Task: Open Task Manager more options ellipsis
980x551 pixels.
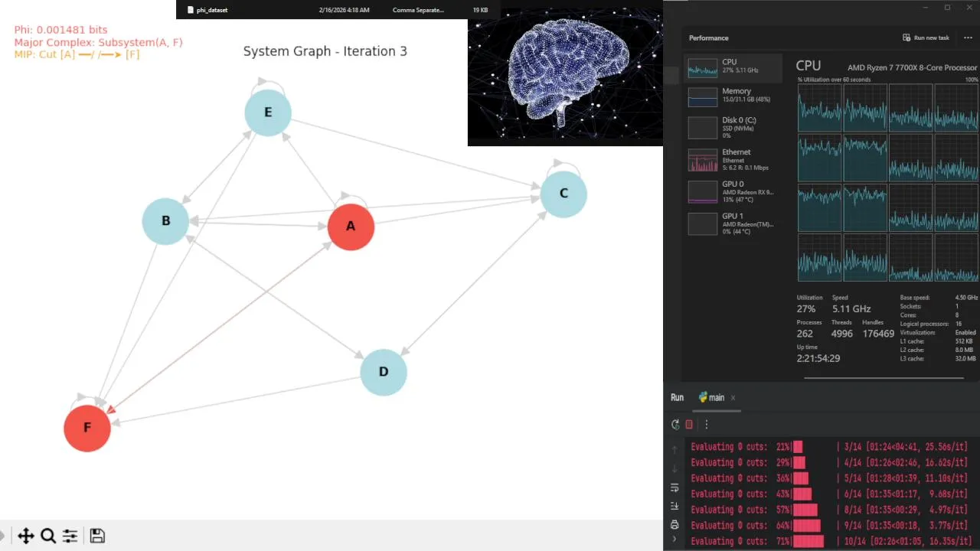Action: coord(969,37)
